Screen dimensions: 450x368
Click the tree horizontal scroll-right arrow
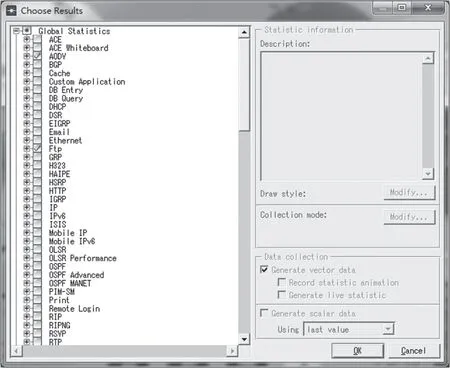(x=232, y=351)
